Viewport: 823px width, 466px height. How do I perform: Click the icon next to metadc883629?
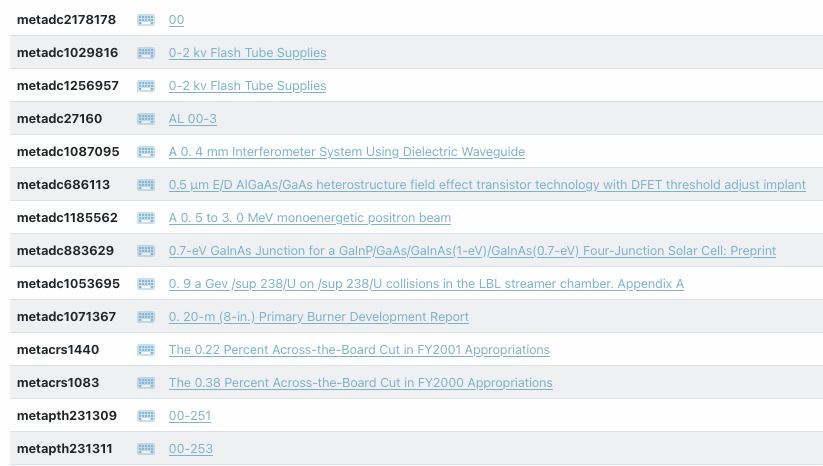point(146,251)
